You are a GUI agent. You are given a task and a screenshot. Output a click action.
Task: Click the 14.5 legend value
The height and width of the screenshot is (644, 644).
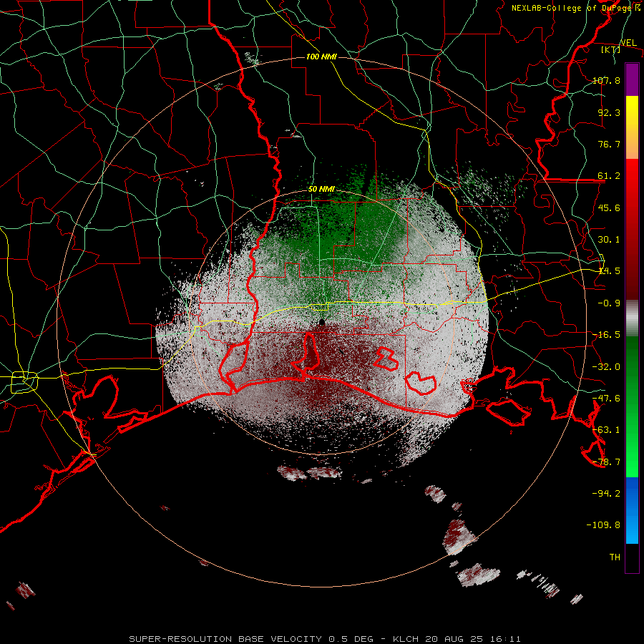pos(609,271)
